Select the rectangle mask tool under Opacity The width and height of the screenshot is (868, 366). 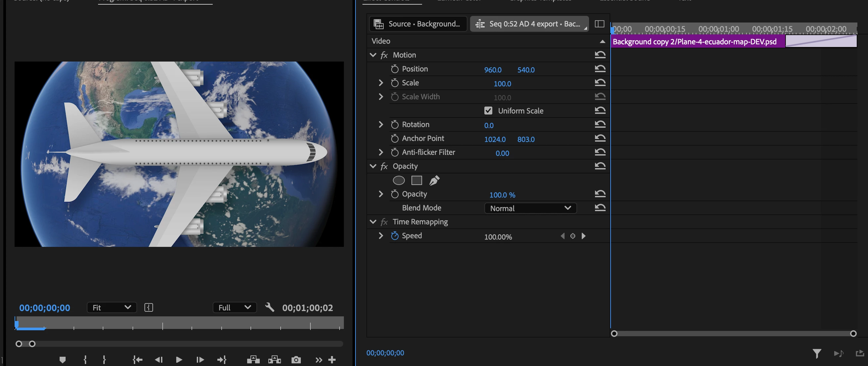[416, 180]
